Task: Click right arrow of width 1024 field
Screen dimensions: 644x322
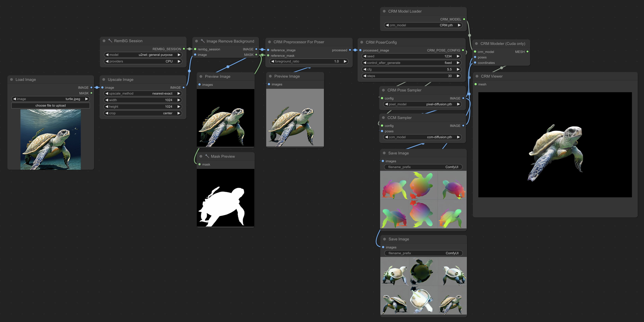Action: pos(179,100)
